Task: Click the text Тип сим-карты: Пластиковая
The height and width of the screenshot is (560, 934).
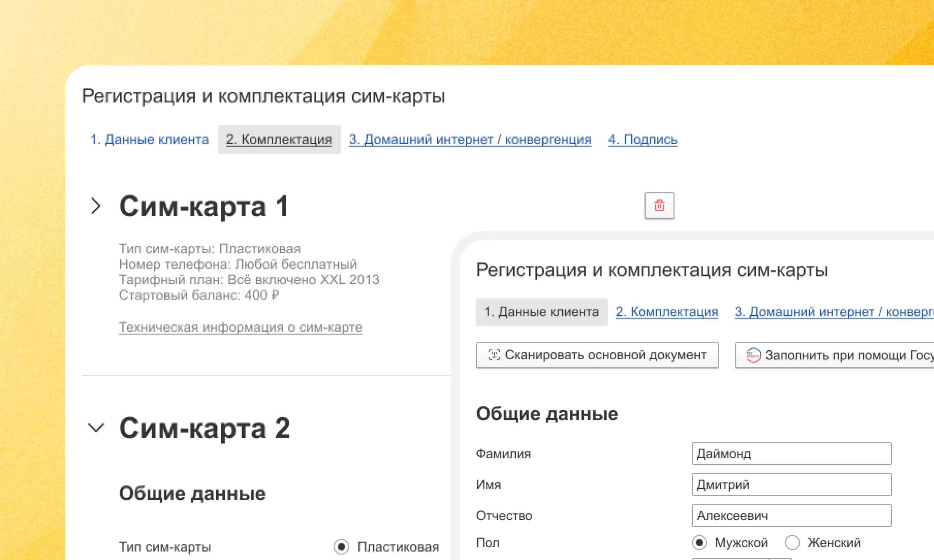Action: [210, 249]
